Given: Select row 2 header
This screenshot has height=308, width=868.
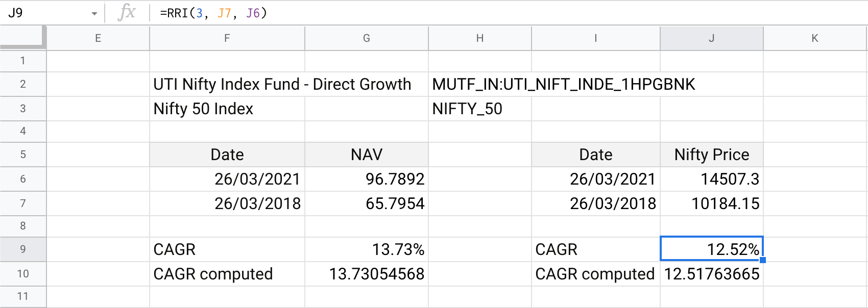Looking at the screenshot, I should (x=23, y=84).
